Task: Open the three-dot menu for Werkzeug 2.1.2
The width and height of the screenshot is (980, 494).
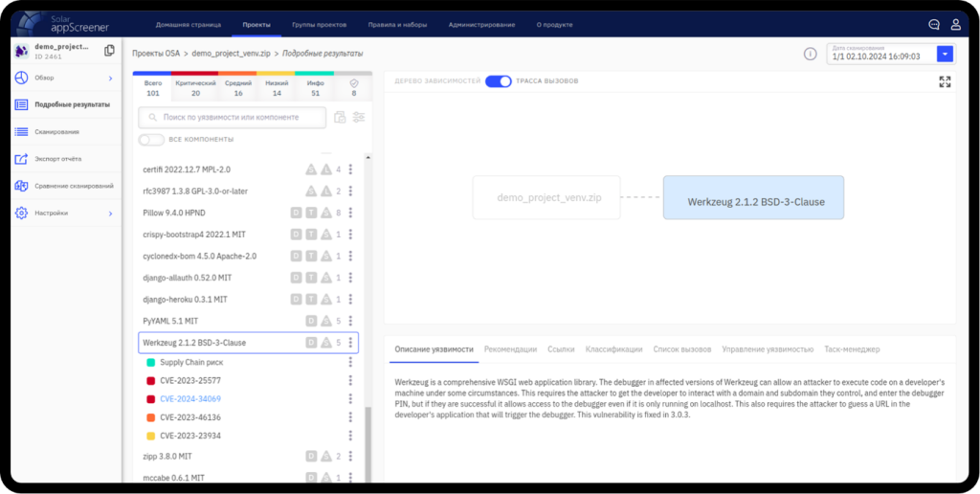Action: 350,343
